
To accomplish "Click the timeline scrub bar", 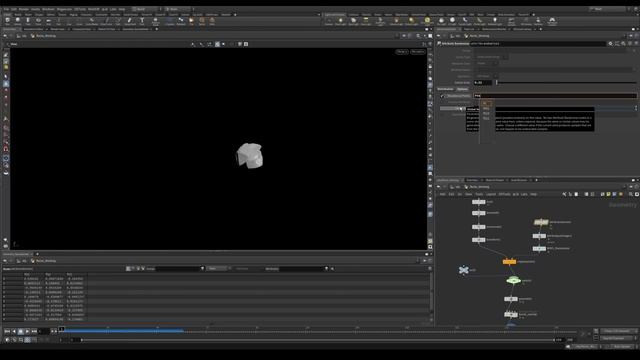I will point(319,331).
